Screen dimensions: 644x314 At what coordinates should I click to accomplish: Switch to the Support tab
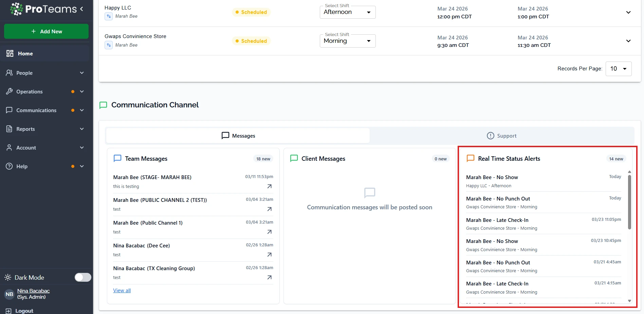501,136
